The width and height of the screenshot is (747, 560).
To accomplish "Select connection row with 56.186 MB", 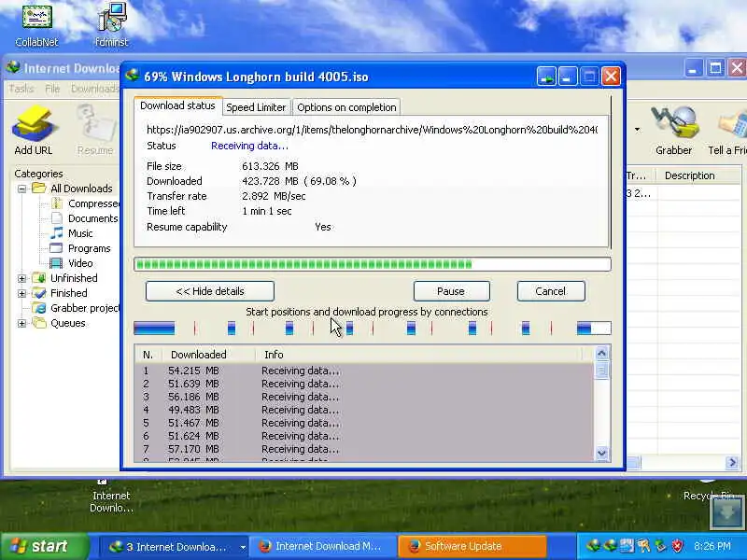I will [x=364, y=397].
